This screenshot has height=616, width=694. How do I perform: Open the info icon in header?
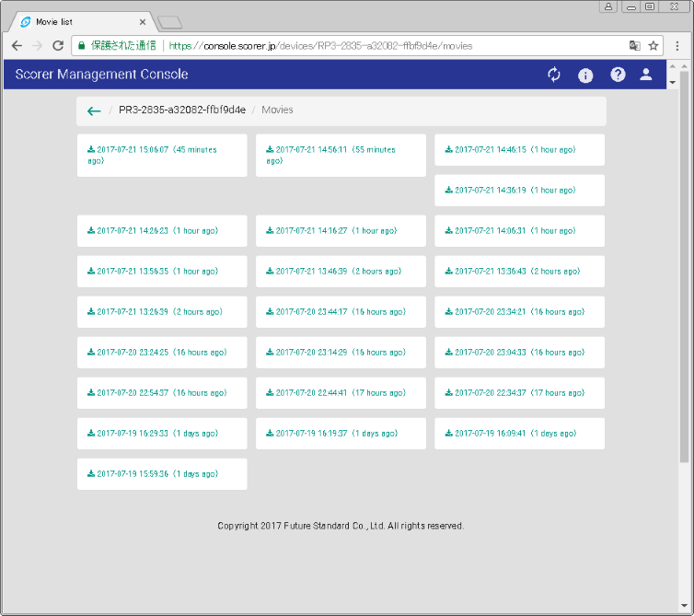coord(585,76)
